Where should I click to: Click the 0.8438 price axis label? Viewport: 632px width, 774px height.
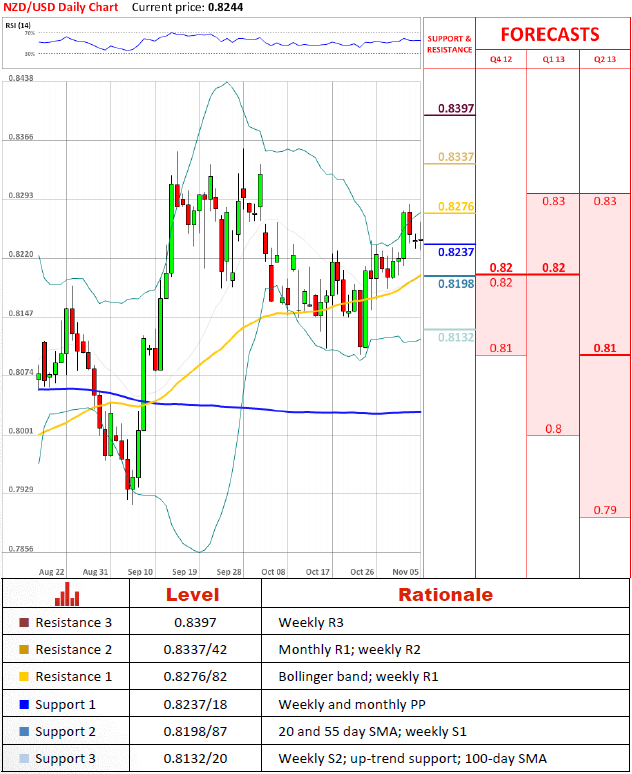click(x=21, y=78)
